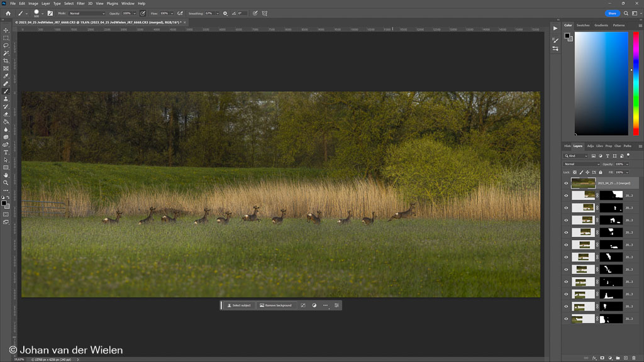Click the Home icon in options bar
The image size is (644, 362).
[x=8, y=13]
